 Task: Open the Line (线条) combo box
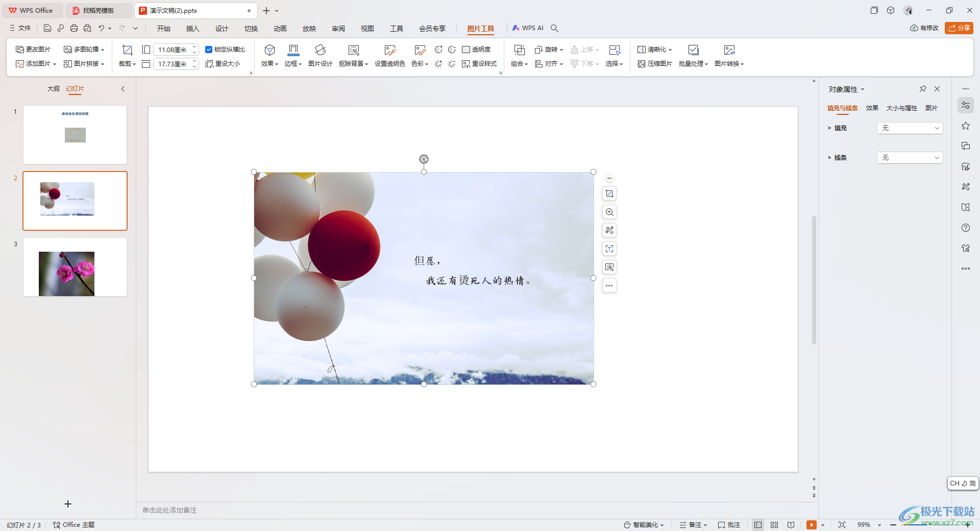point(910,158)
